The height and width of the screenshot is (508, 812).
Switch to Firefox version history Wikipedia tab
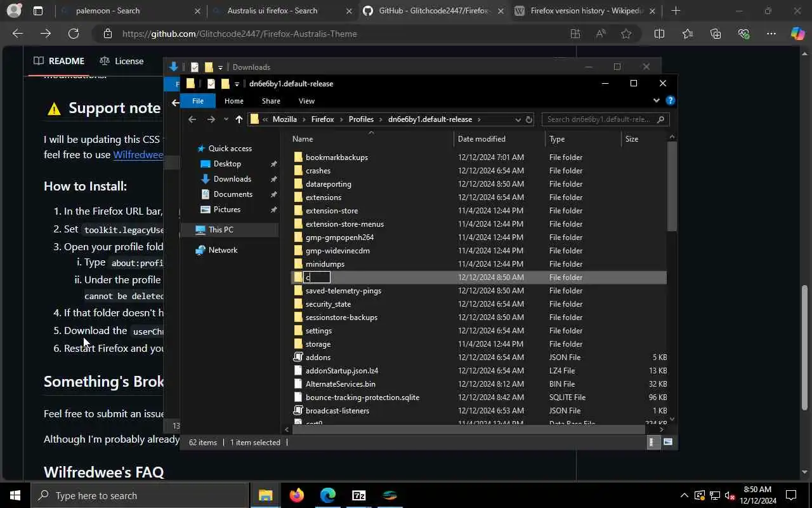(585, 11)
